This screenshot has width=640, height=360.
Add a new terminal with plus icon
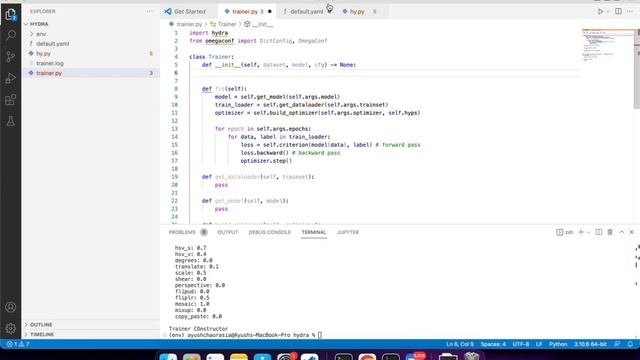pyautogui.click(x=581, y=232)
